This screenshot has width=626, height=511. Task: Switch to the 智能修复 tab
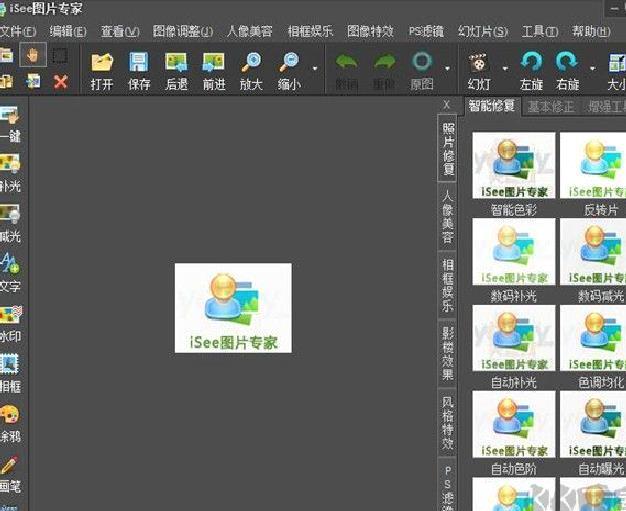[x=492, y=106]
